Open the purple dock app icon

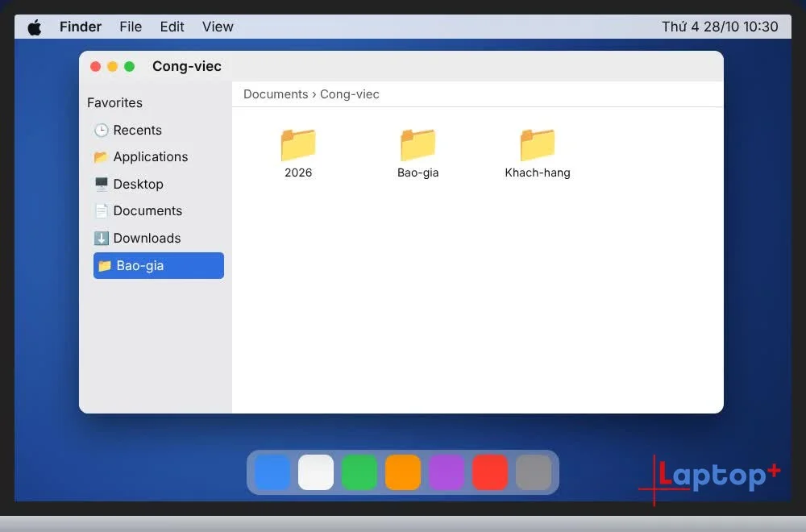click(447, 472)
